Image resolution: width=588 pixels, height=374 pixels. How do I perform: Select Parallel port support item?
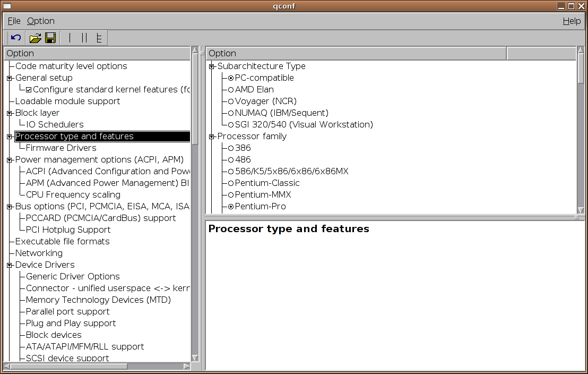pyautogui.click(x=67, y=311)
